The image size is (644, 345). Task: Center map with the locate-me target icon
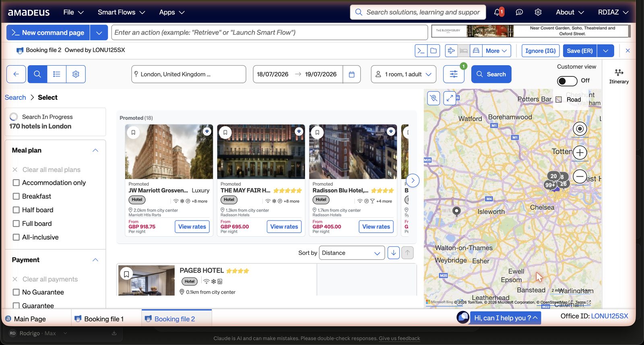[580, 129]
